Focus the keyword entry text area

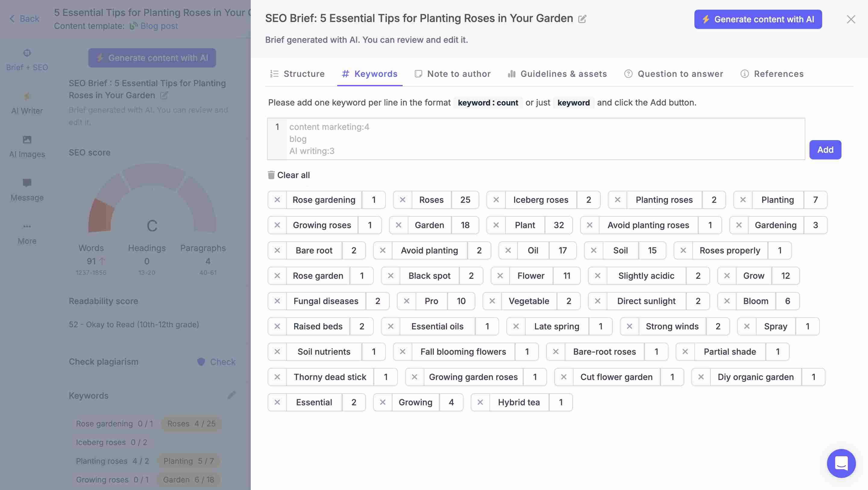(536, 139)
